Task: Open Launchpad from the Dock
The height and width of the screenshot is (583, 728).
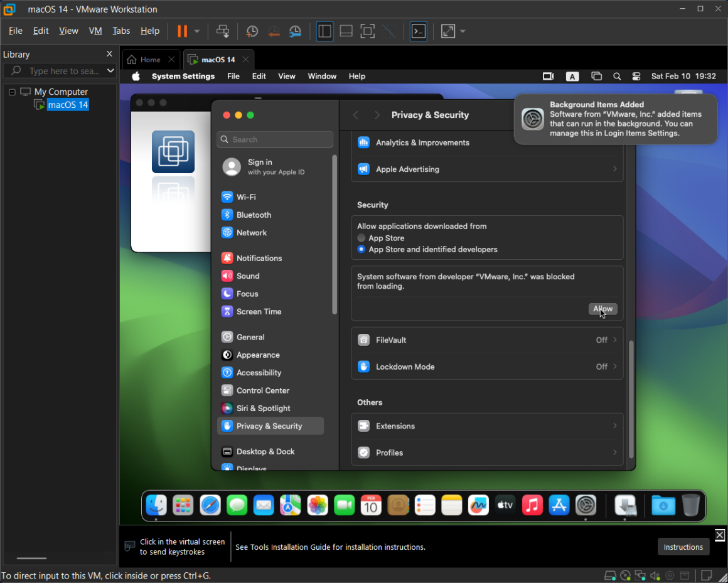Action: point(183,505)
